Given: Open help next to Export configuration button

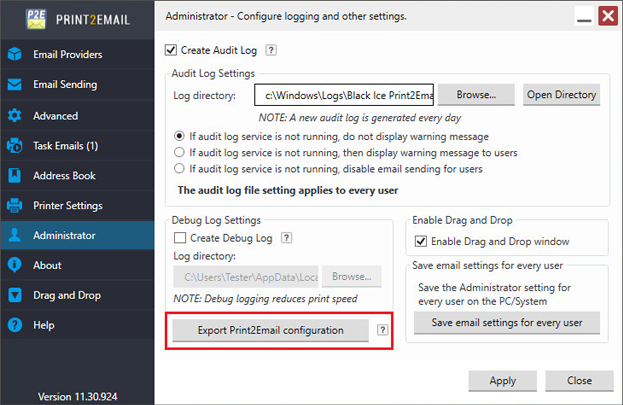Looking at the screenshot, I should 382,330.
